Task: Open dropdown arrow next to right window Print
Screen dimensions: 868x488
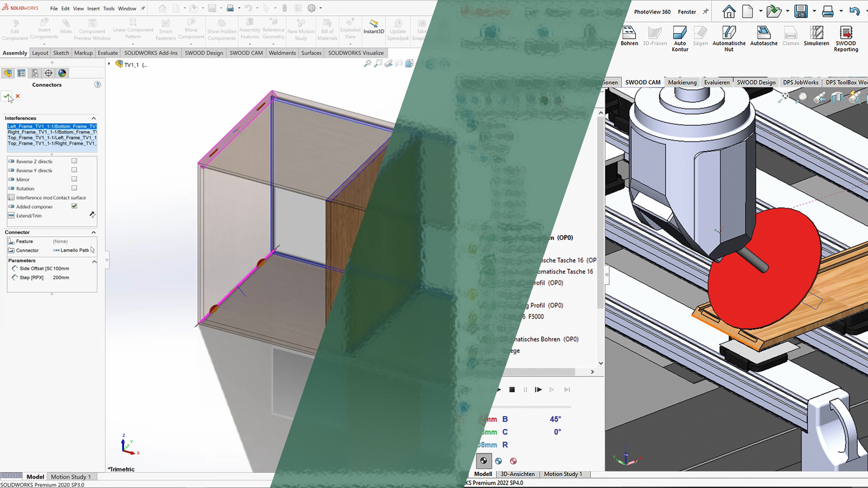Action: coord(841,11)
